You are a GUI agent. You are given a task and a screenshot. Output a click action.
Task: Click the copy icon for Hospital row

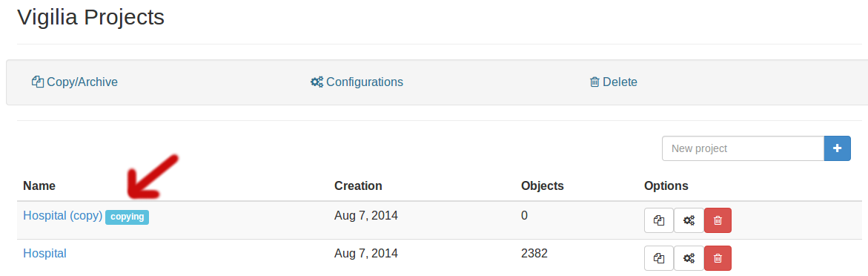tap(659, 258)
